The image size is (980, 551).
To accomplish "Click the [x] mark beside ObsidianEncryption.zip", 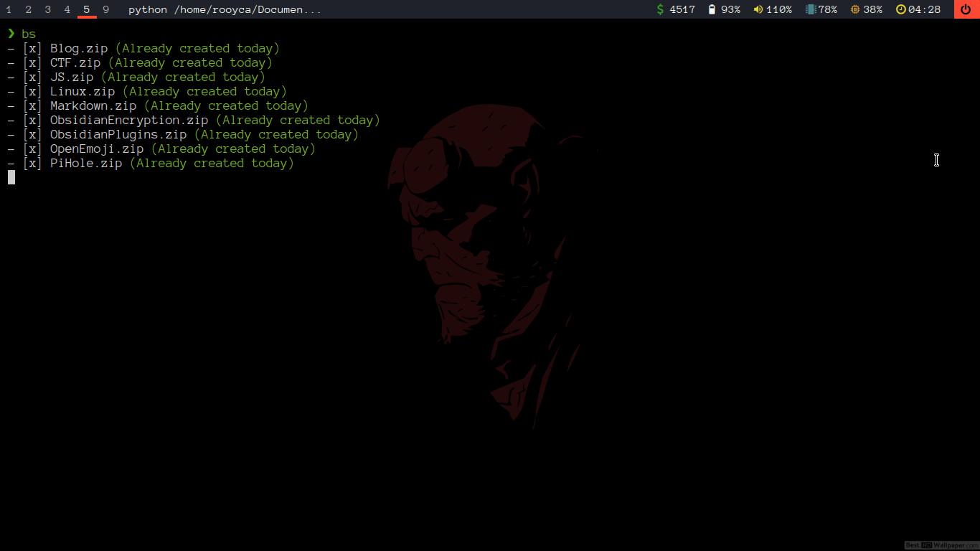I will tap(32, 121).
